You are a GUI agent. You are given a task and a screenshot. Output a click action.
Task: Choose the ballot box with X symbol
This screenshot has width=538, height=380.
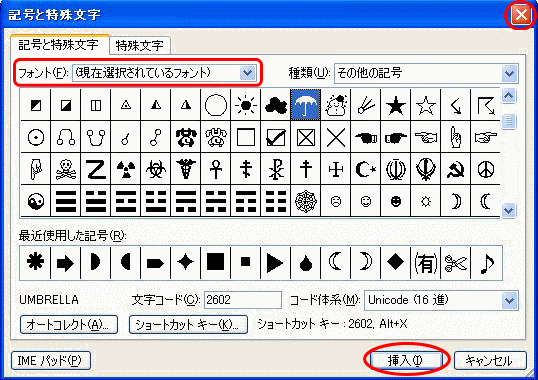pos(305,137)
